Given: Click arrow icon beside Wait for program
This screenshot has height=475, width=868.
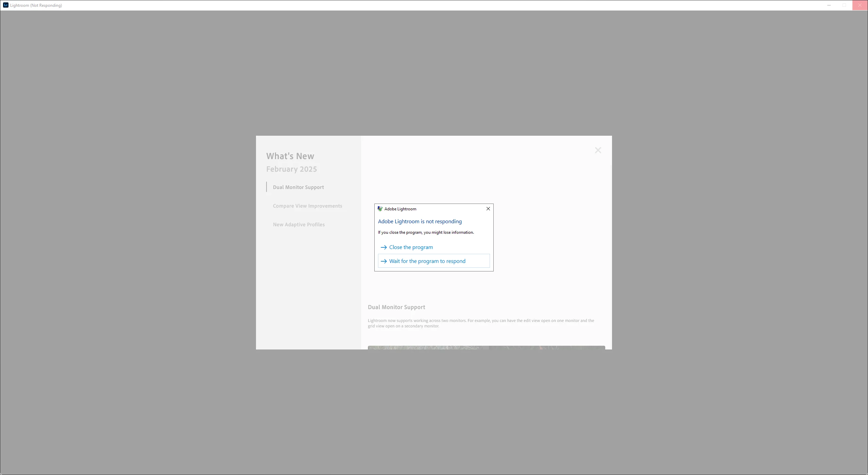Looking at the screenshot, I should (x=383, y=261).
